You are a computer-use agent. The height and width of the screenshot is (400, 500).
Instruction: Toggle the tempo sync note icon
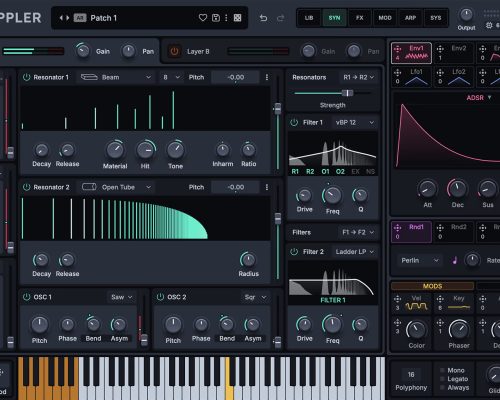[x=455, y=260]
